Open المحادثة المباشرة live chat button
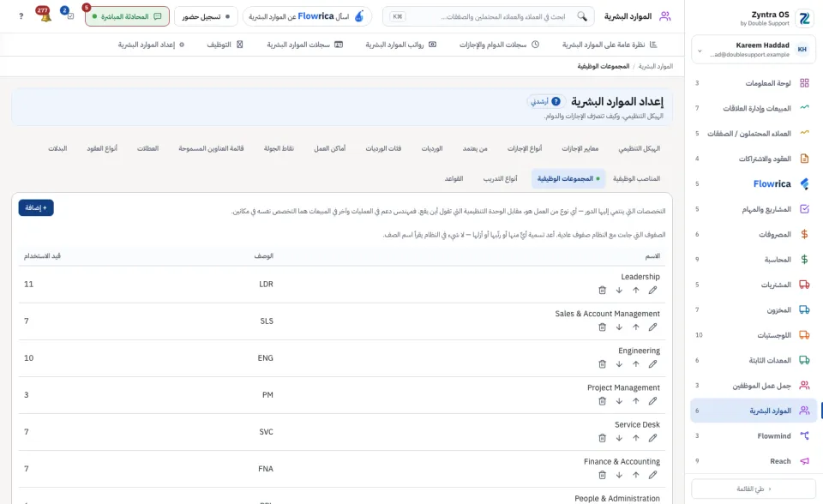The height and width of the screenshot is (504, 823). click(127, 16)
